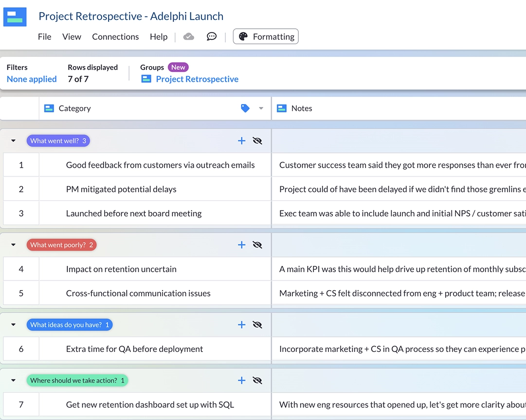Hide the Where should we take action group
The image size is (526, 420).
[257, 381]
